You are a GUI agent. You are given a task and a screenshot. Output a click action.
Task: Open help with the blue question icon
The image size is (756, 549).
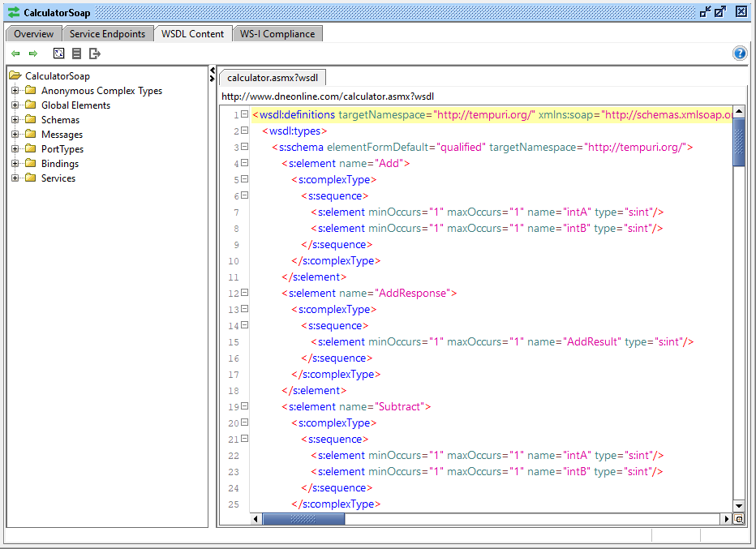739,54
